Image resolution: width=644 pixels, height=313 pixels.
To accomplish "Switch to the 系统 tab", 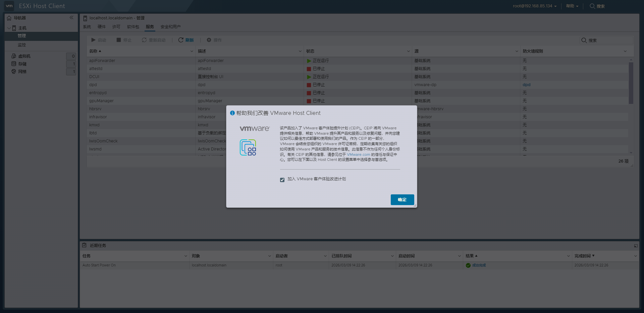I will [x=87, y=26].
